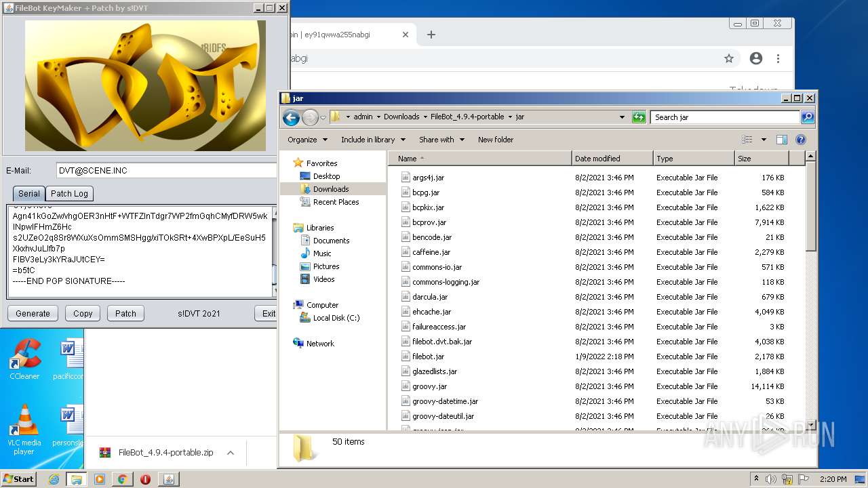Select the args4j.jar file icon
This screenshot has width=868, height=488.
click(x=406, y=178)
